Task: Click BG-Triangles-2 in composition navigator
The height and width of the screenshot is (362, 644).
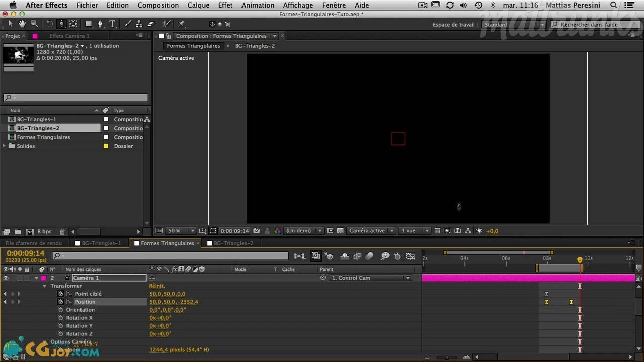Action: click(x=255, y=46)
